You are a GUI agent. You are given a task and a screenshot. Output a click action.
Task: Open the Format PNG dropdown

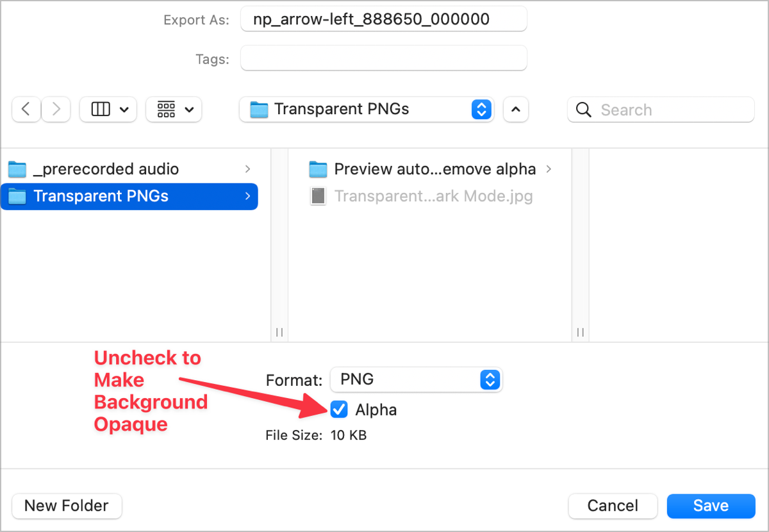[416, 379]
